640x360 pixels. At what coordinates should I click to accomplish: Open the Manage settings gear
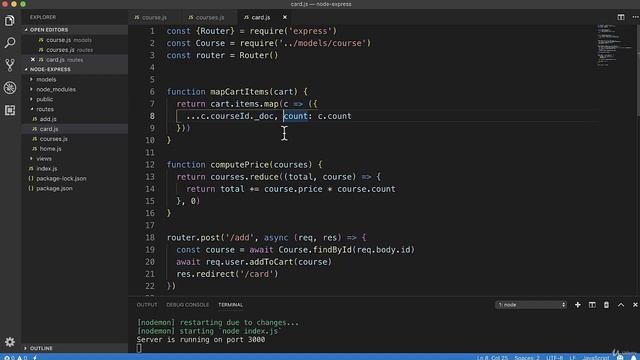pos(10,342)
